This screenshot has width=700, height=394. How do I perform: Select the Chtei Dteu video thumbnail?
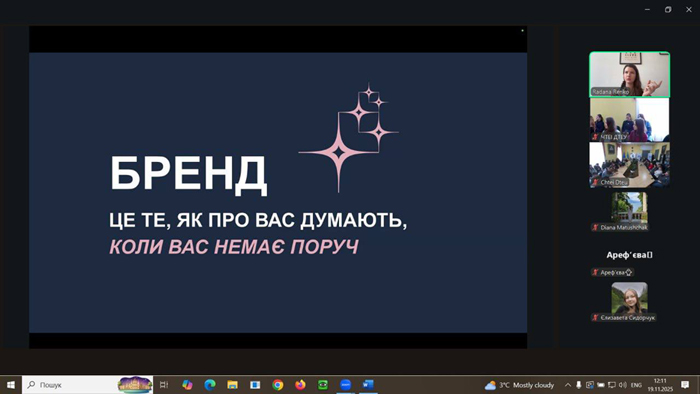pyautogui.click(x=629, y=165)
